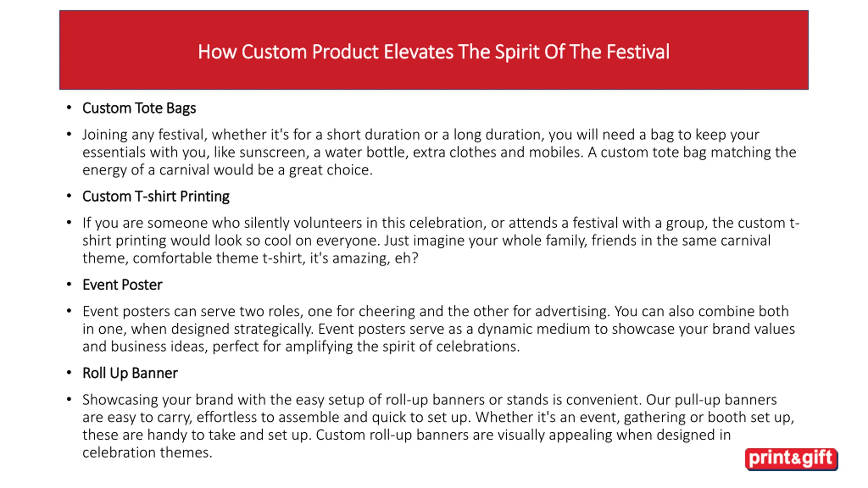This screenshot has width=868, height=488.
Task: Select the Custom T-shirt Printing heading
Action: click(x=156, y=196)
